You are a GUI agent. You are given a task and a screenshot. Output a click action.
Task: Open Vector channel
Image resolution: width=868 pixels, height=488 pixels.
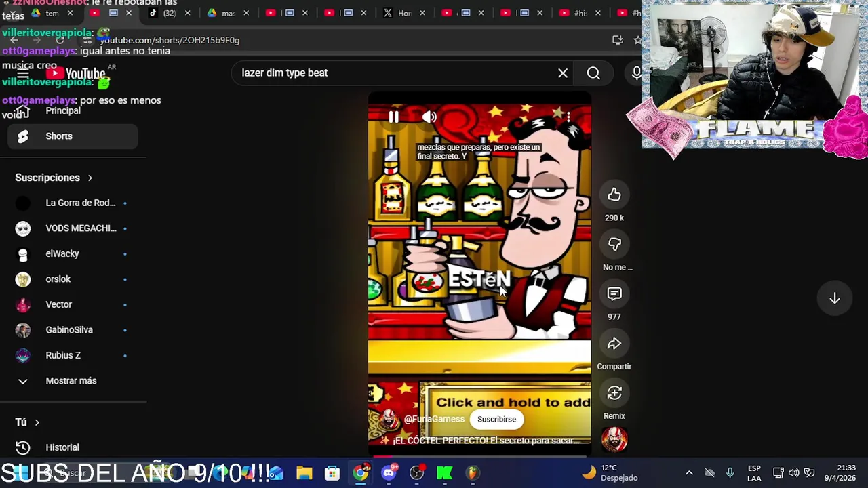[73, 304]
